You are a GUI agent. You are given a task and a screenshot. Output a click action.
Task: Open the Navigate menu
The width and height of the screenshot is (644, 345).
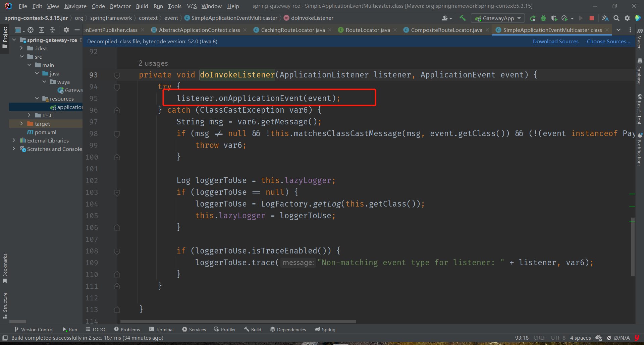tap(75, 6)
